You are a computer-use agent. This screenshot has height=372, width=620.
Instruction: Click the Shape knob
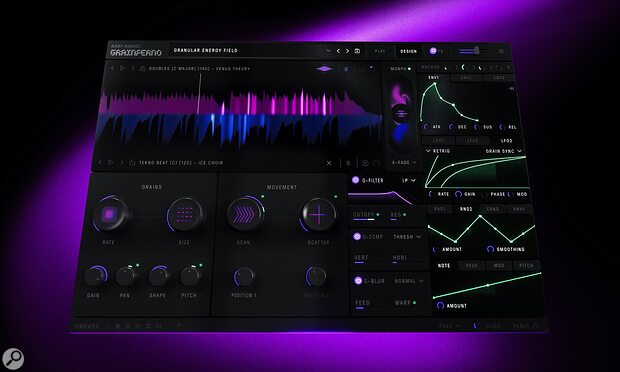click(x=159, y=276)
